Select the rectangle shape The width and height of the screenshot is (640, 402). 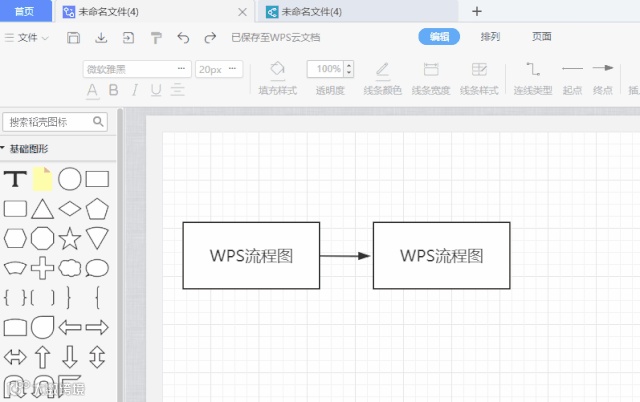point(97,179)
